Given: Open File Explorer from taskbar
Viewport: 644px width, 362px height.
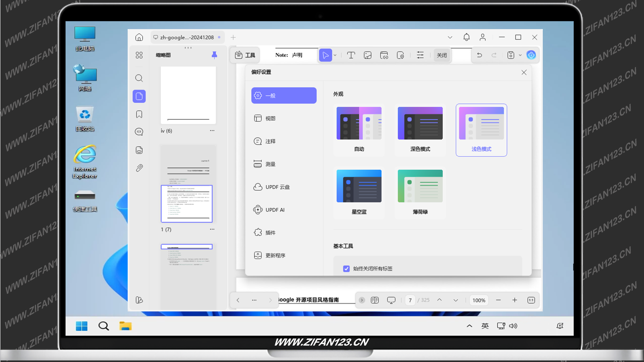Looking at the screenshot, I should [x=125, y=326].
